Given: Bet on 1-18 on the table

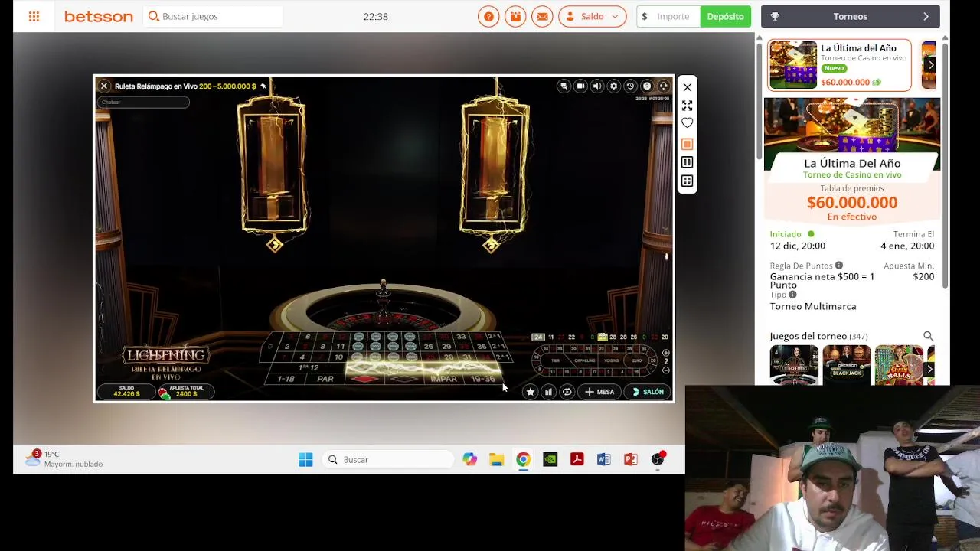Looking at the screenshot, I should click(x=286, y=379).
